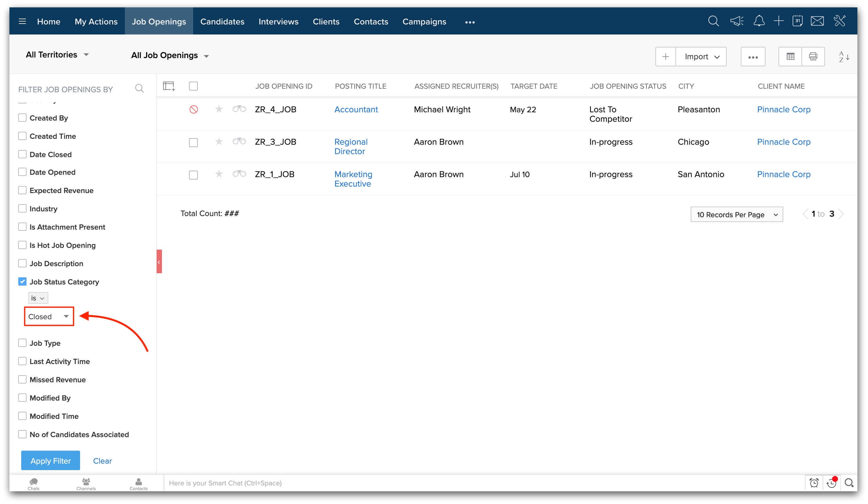This screenshot has width=868, height=504.
Task: Uncheck Job Status Category filter
Action: pyautogui.click(x=22, y=282)
